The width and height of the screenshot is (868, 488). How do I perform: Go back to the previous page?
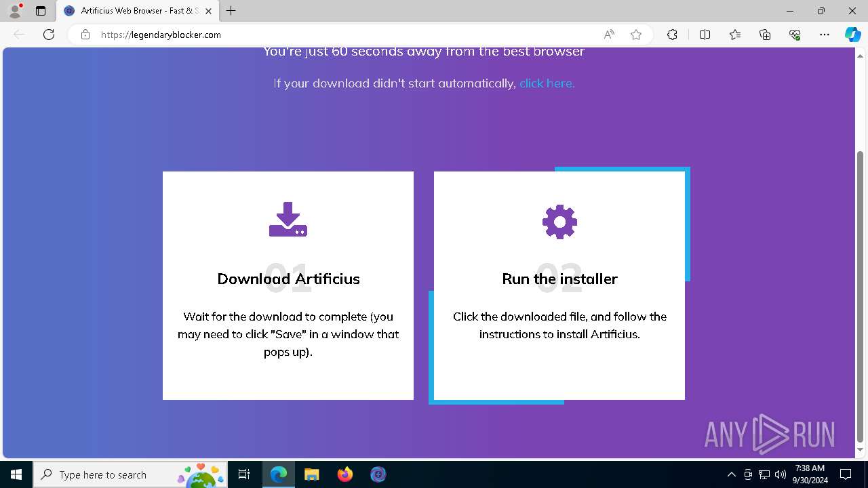(x=19, y=35)
